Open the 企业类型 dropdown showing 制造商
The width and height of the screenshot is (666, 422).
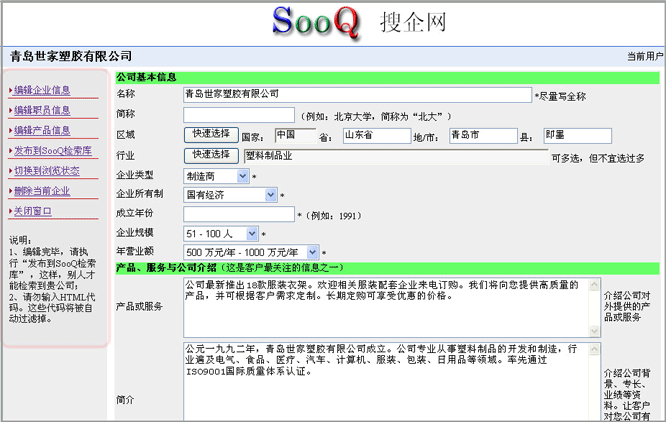click(x=216, y=176)
